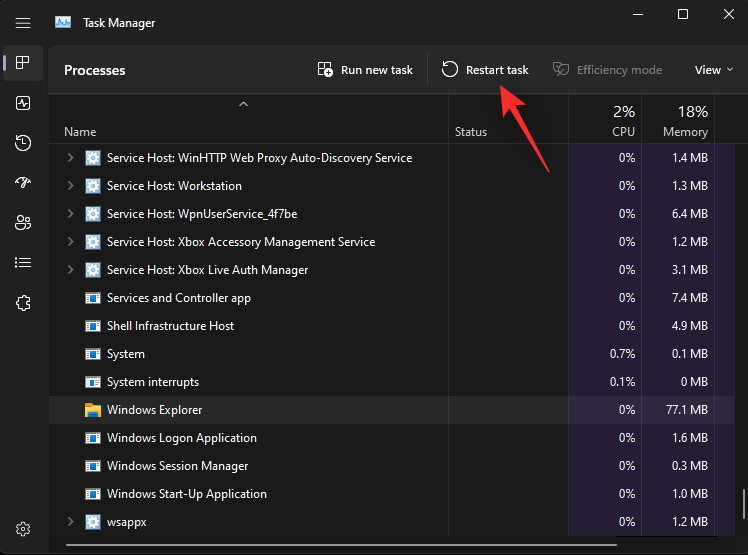The height and width of the screenshot is (555, 748).
Task: Expand Service Host: WinHTTP Web Proxy Auto-Discovery Service
Action: coord(70,157)
